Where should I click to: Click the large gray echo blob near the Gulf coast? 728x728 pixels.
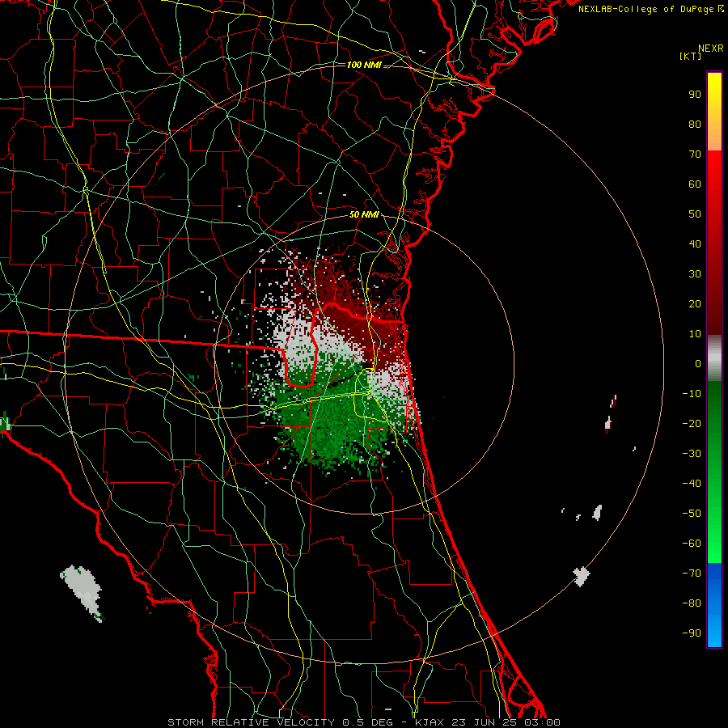pos(83,591)
